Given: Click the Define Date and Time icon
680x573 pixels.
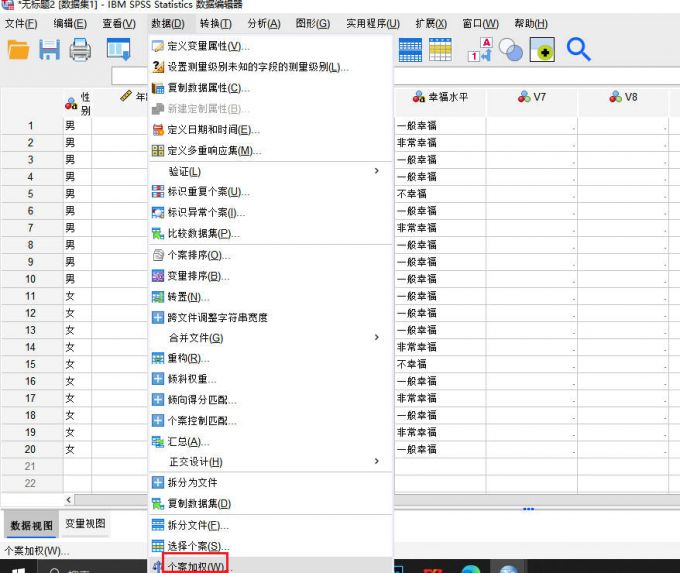Looking at the screenshot, I should [x=158, y=130].
